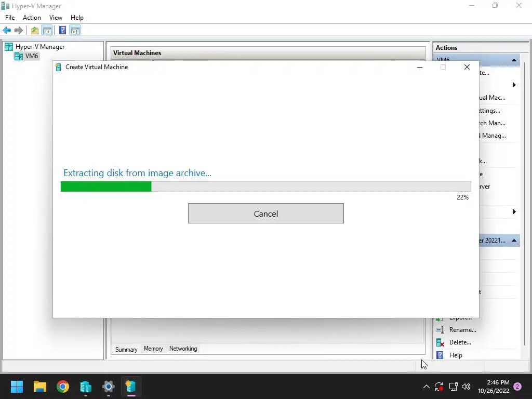Cancel the disk extraction

click(x=265, y=214)
